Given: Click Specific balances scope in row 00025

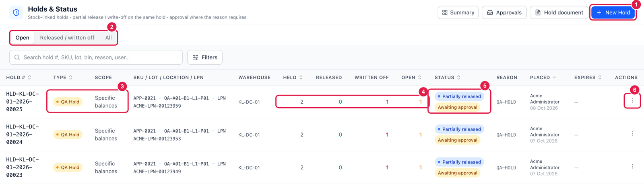Looking at the screenshot, I should [106, 102].
